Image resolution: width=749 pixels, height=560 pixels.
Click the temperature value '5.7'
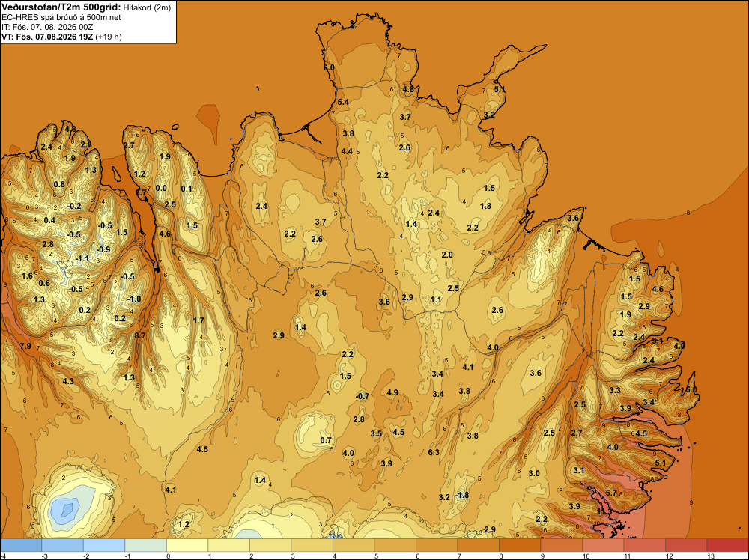tap(611, 493)
